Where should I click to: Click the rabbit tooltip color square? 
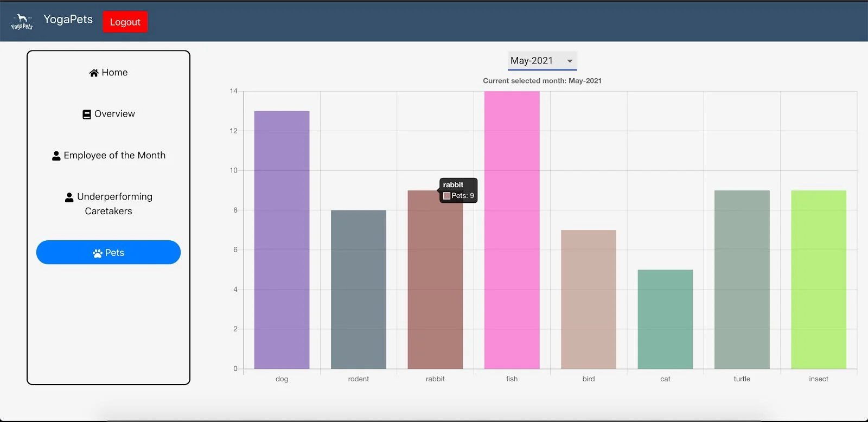[x=446, y=196]
